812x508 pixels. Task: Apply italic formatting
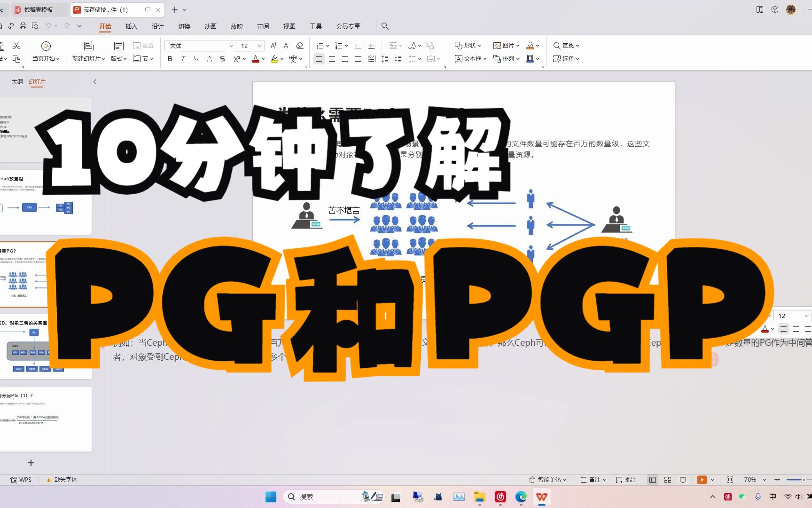click(183, 58)
